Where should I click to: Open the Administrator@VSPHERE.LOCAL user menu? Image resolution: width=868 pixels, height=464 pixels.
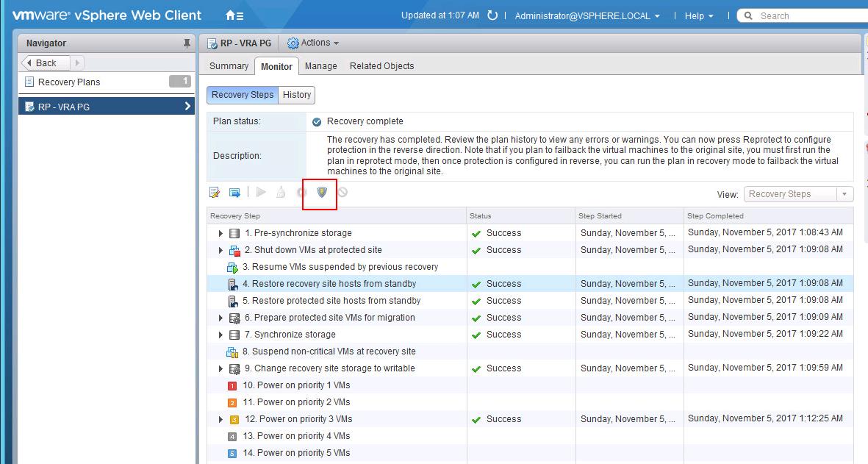click(x=587, y=16)
